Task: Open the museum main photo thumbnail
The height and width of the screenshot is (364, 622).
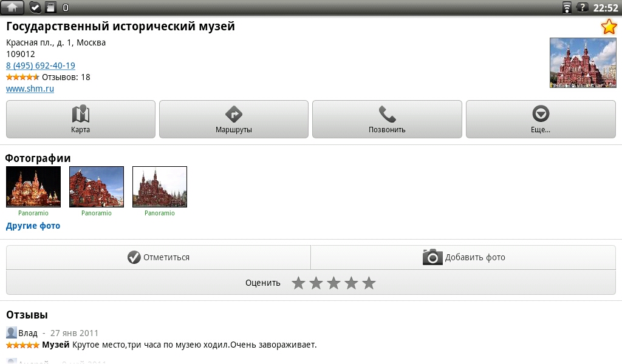Action: click(583, 62)
